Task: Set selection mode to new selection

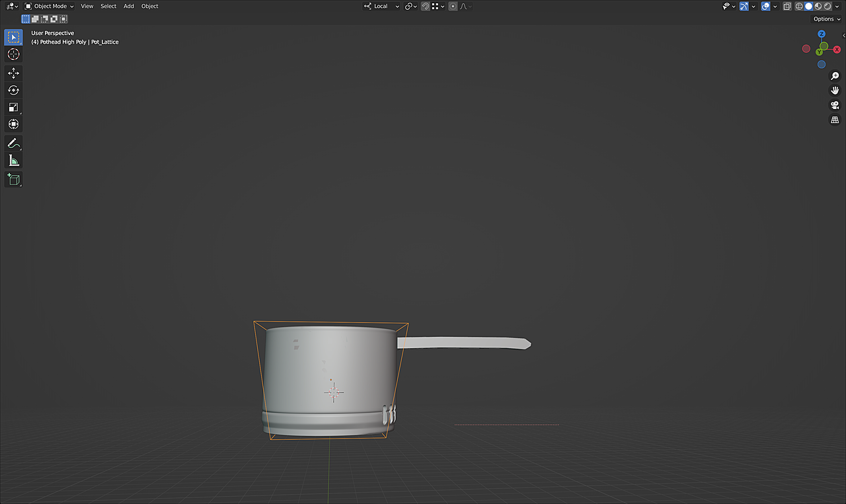Action: pyautogui.click(x=26, y=18)
